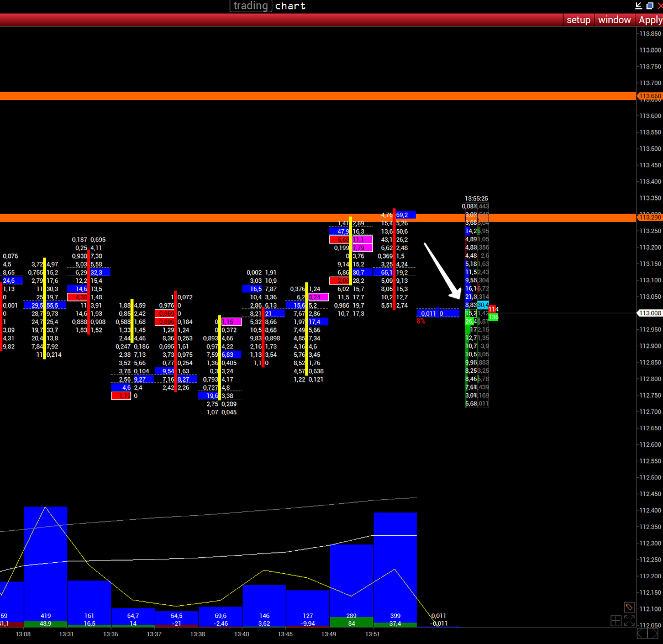The height and width of the screenshot is (644, 663).
Task: Click the left triangle icon below the price scale
Action: [643, 634]
